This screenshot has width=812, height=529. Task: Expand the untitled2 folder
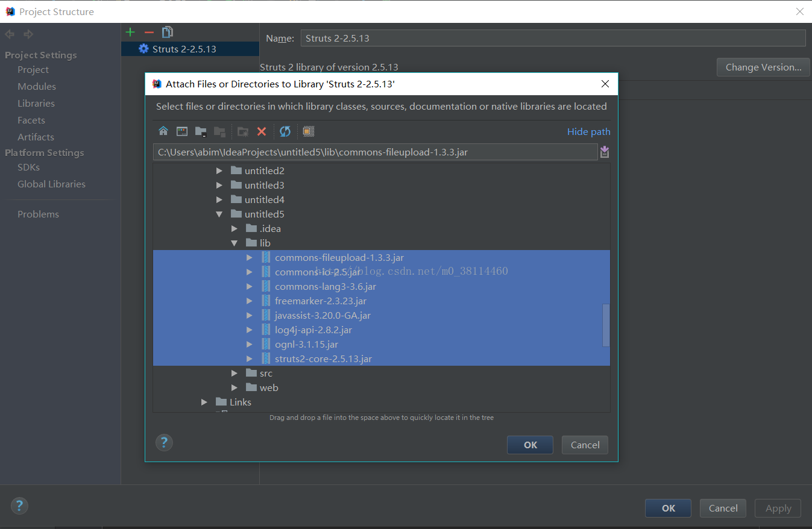pyautogui.click(x=219, y=171)
